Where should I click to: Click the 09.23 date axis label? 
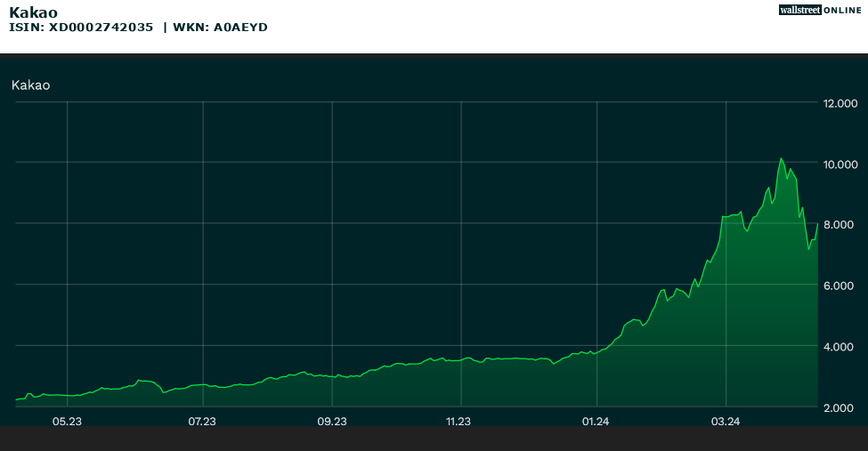pos(332,422)
